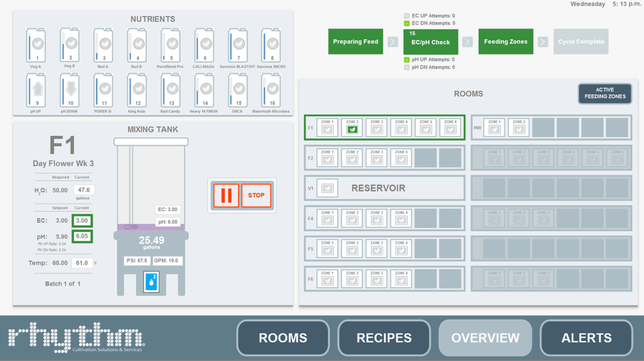
Task: Expand the step after EC/pH Check
Action: point(467,42)
